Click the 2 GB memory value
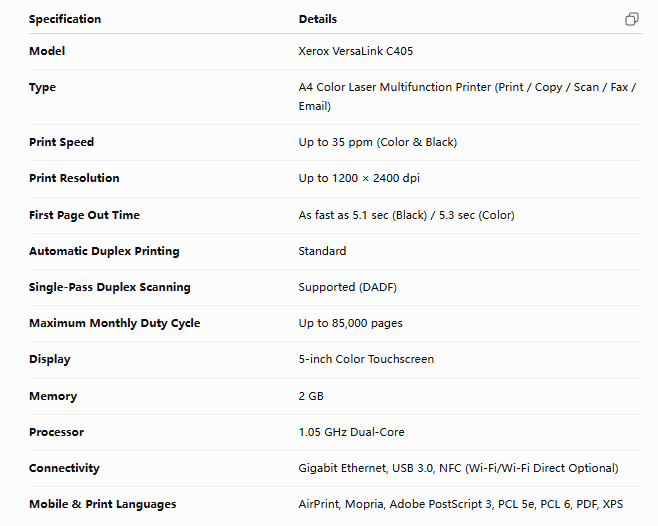This screenshot has height=526, width=658. (311, 396)
